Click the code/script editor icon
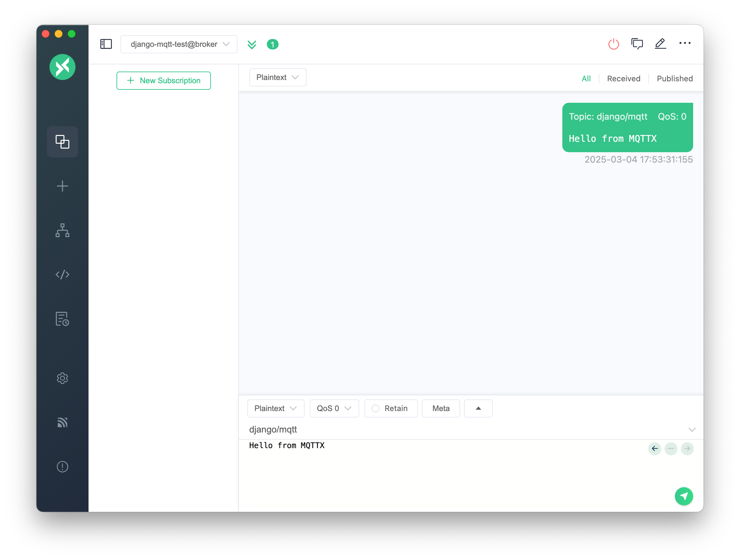The height and width of the screenshot is (560, 740). pos(62,274)
